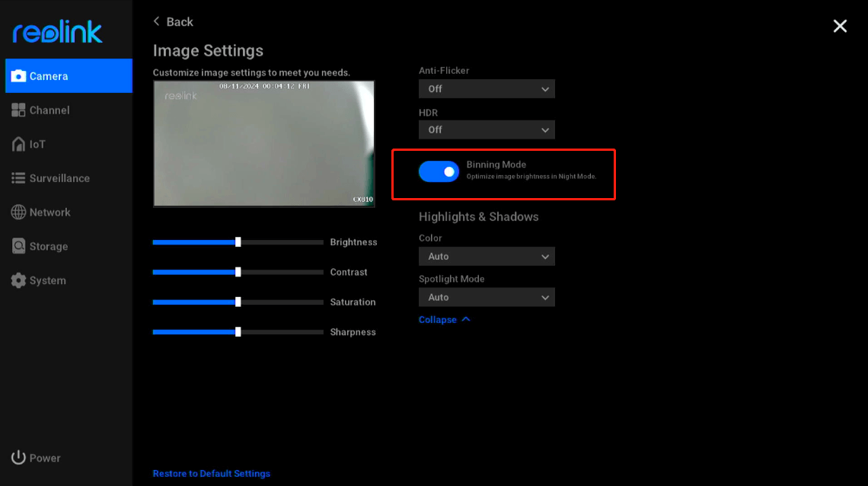Viewport: 868px width, 486px height.
Task: Click the Camera icon in sidebar
Action: (18, 76)
